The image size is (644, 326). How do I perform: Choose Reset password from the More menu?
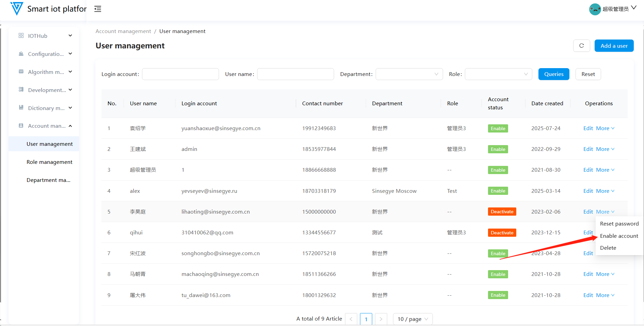pos(619,224)
